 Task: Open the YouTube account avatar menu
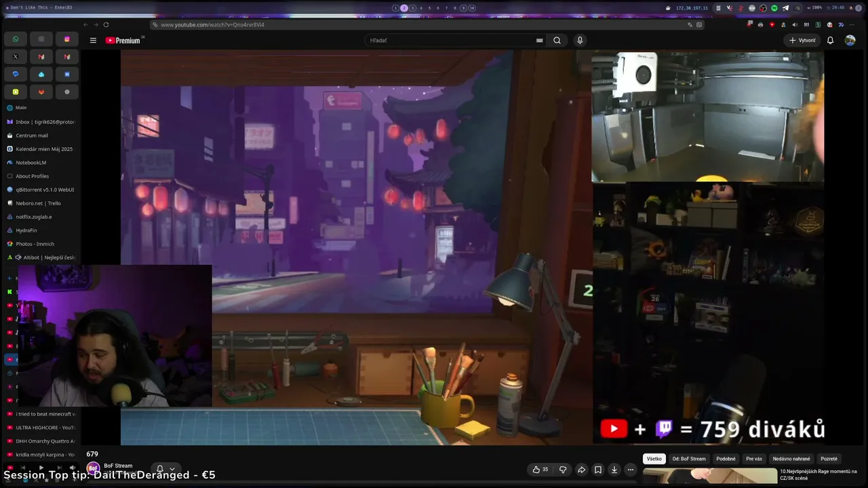[850, 41]
